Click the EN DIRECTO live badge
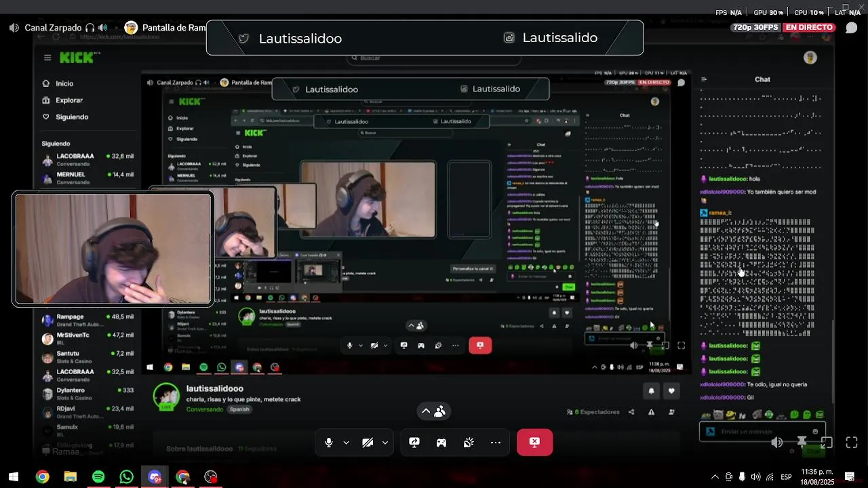The width and height of the screenshot is (868, 488). coord(810,28)
